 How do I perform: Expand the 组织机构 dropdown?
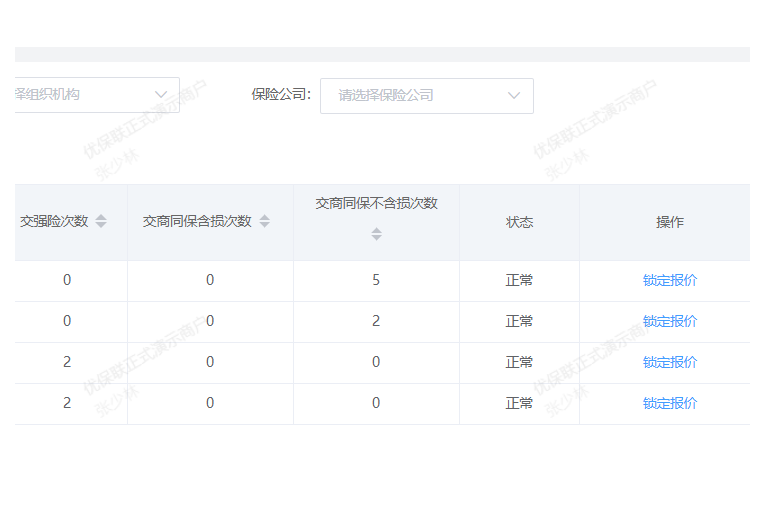(x=97, y=94)
